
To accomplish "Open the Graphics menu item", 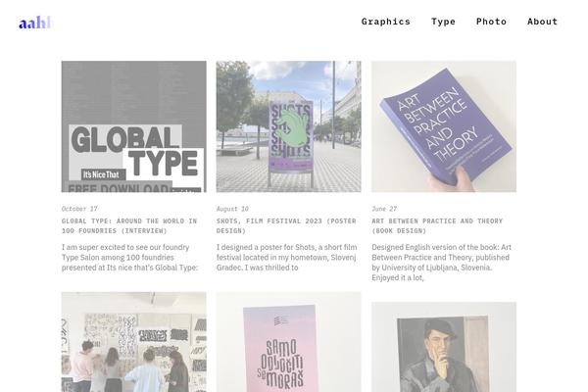I will point(386,22).
